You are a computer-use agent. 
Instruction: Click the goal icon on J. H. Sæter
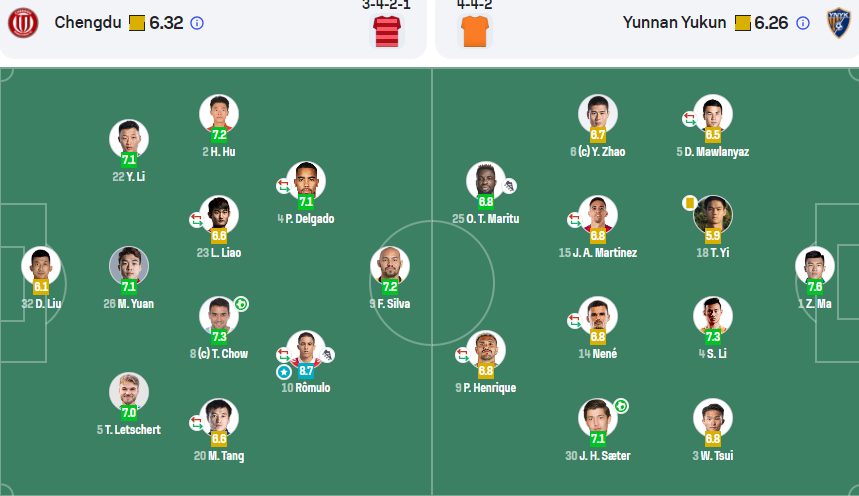click(x=620, y=406)
